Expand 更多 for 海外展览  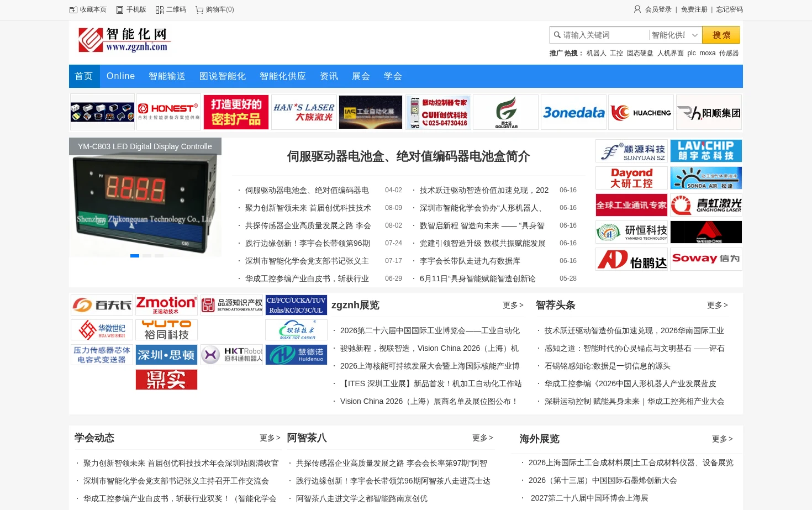click(722, 439)
